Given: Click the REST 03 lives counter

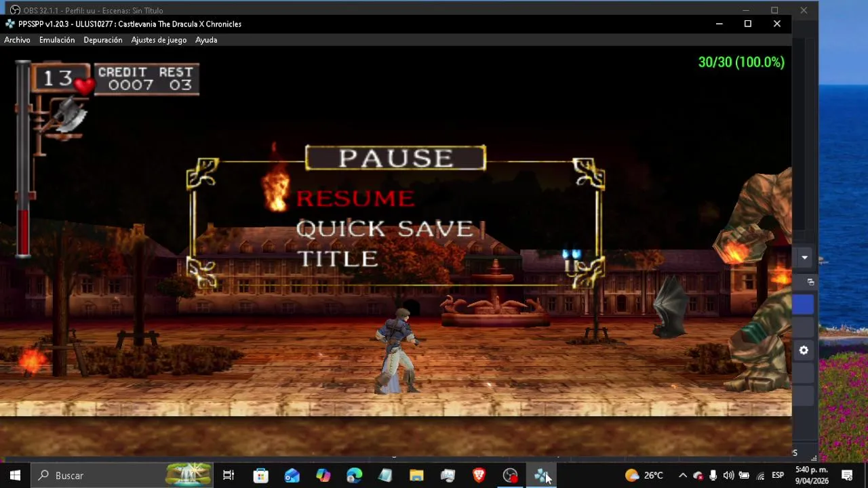Looking at the screenshot, I should (176, 79).
